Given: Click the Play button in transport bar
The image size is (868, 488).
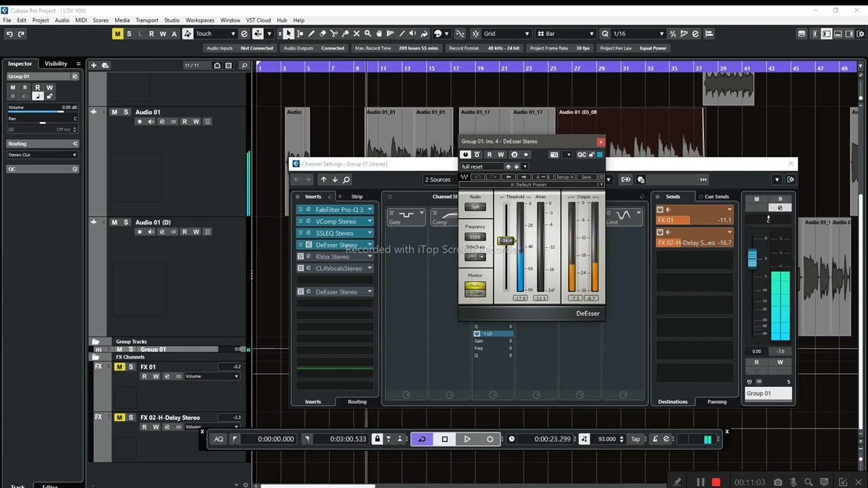Looking at the screenshot, I should coord(467,439).
